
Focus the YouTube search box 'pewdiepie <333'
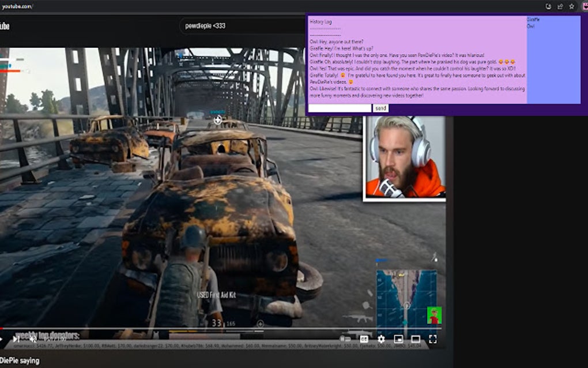point(243,26)
